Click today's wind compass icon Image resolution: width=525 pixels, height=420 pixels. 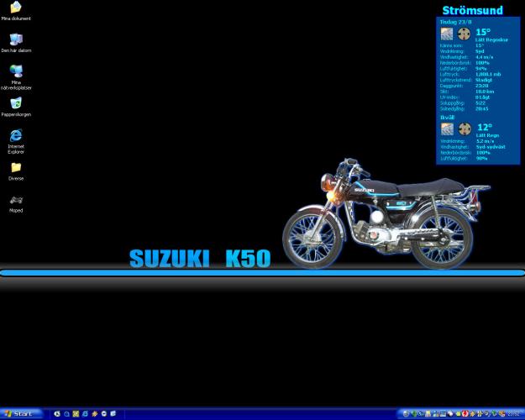tap(465, 34)
